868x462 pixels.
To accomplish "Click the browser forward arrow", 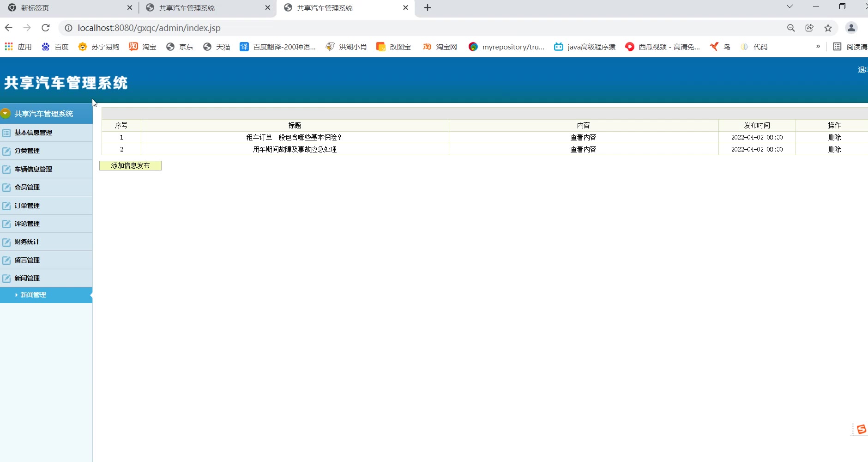I will click(x=27, y=28).
